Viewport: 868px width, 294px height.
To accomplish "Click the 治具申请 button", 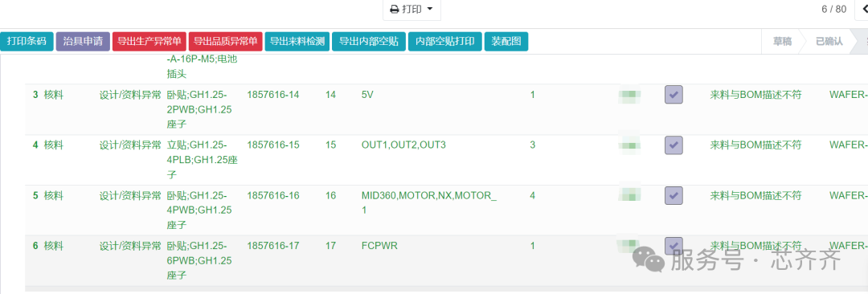I will click(x=83, y=42).
